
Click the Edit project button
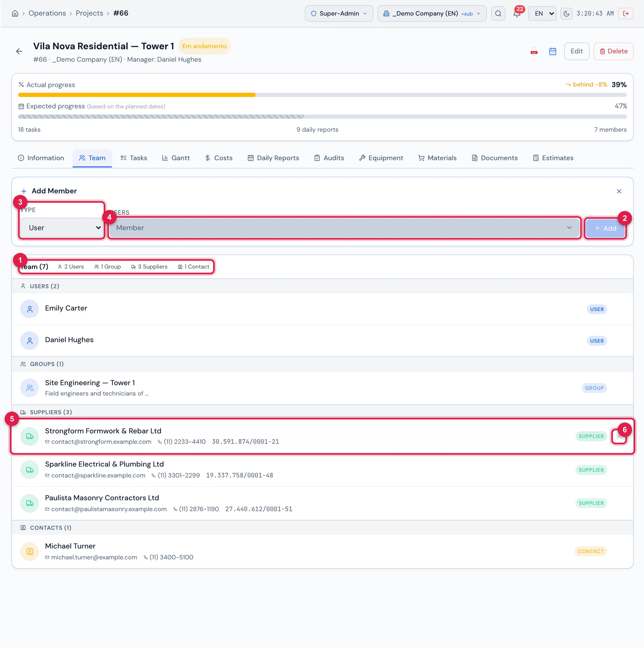click(577, 51)
